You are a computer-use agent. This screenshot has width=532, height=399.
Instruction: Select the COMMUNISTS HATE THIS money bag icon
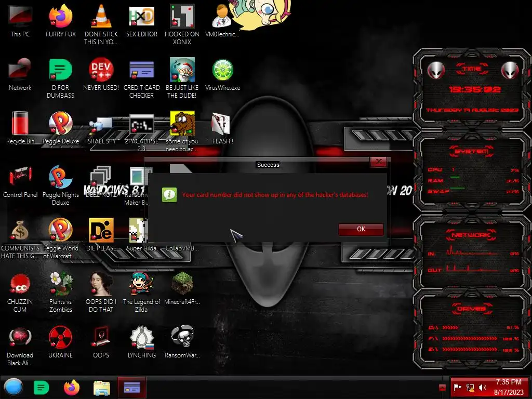[x=20, y=239]
